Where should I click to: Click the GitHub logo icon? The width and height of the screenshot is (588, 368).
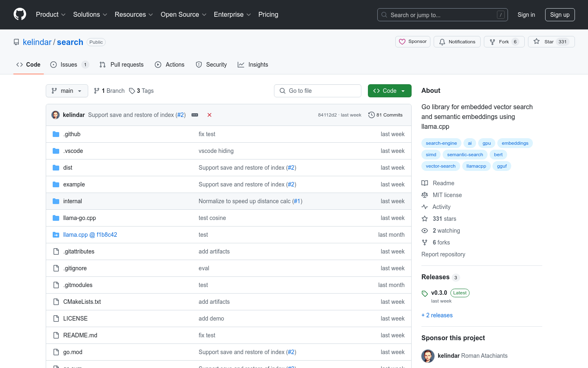tap(20, 14)
